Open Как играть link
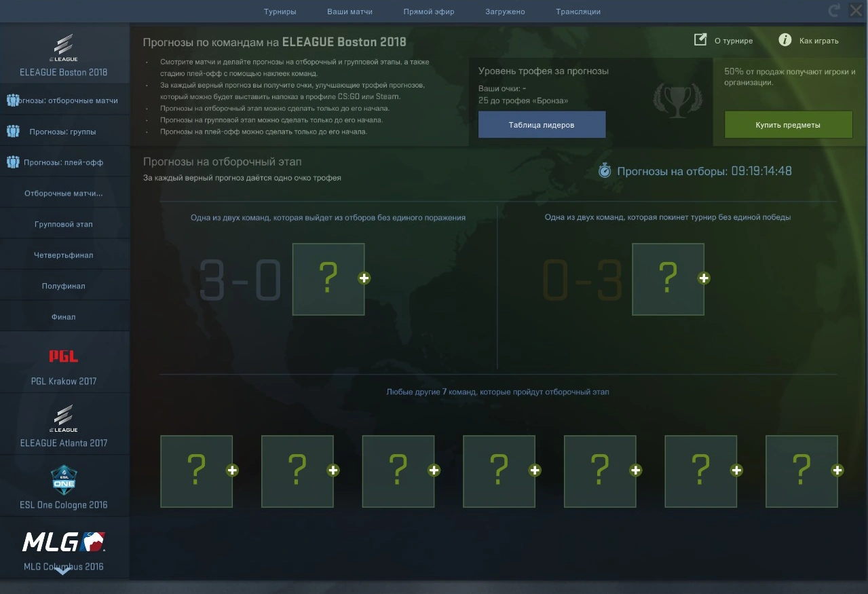868x594 pixels. point(819,41)
